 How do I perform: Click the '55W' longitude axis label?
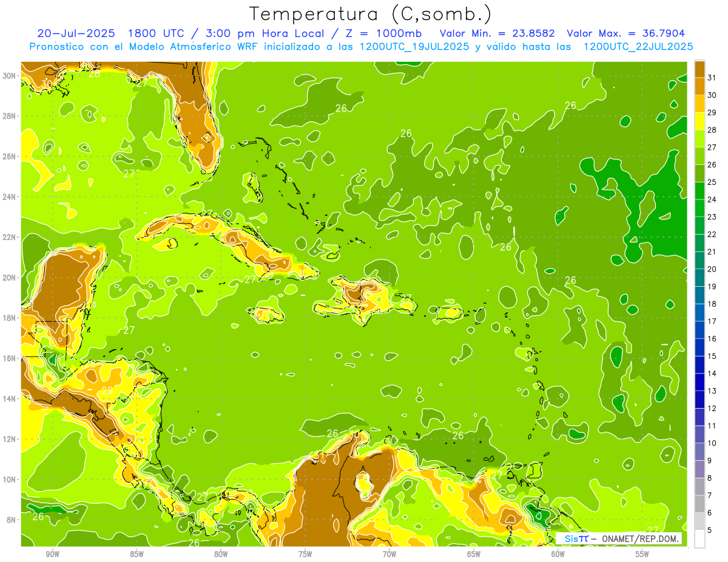point(642,554)
